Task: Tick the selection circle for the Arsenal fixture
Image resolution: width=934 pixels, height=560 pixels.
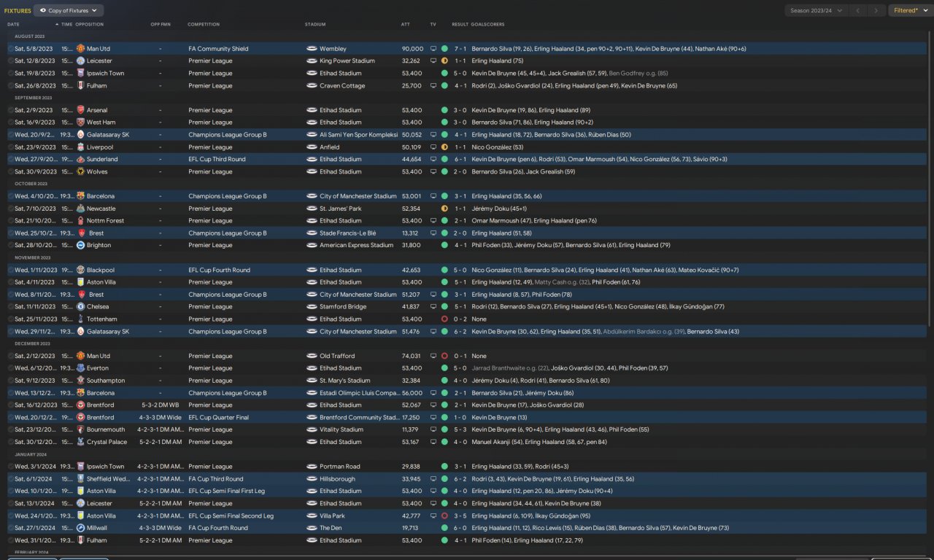Action: tap(10, 110)
